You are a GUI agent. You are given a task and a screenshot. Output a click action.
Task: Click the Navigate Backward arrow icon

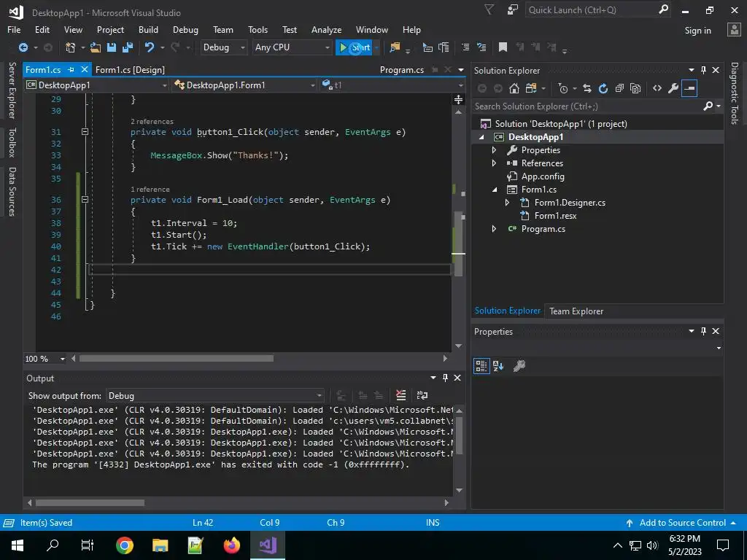(23, 47)
